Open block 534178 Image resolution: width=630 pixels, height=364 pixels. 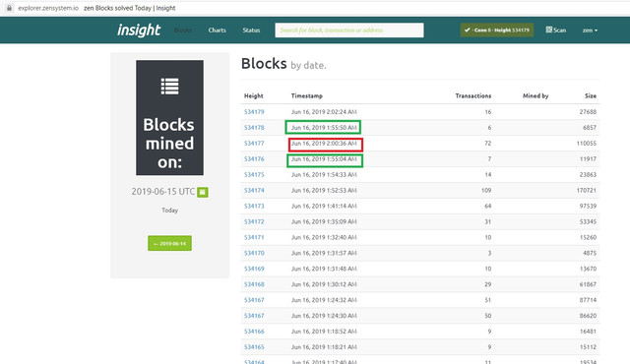tap(254, 128)
